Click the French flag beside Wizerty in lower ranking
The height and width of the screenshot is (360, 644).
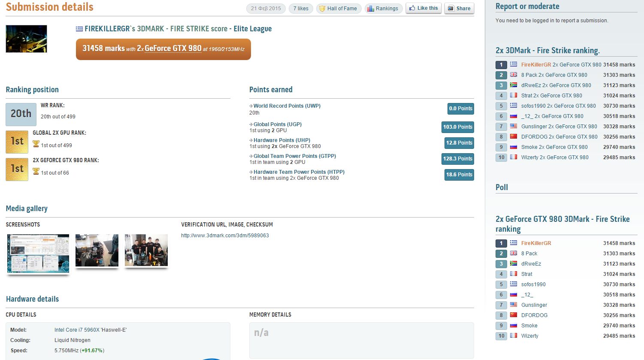point(514,336)
